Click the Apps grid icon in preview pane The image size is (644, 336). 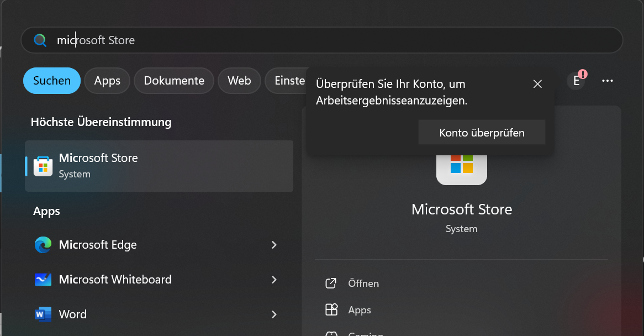[x=331, y=309]
